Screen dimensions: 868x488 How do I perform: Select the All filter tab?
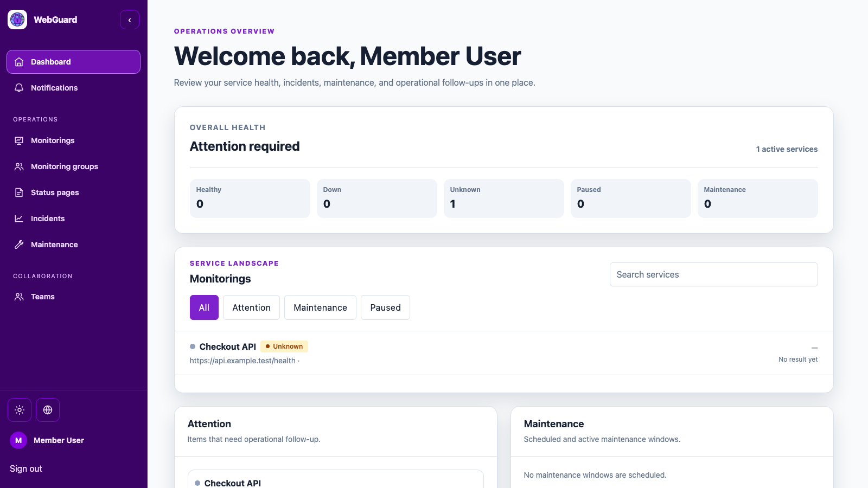(204, 307)
